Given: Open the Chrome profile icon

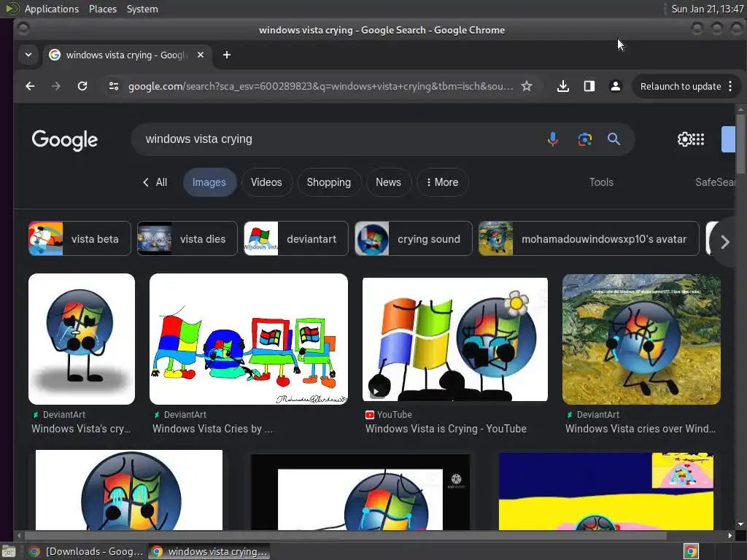Looking at the screenshot, I should (x=616, y=86).
